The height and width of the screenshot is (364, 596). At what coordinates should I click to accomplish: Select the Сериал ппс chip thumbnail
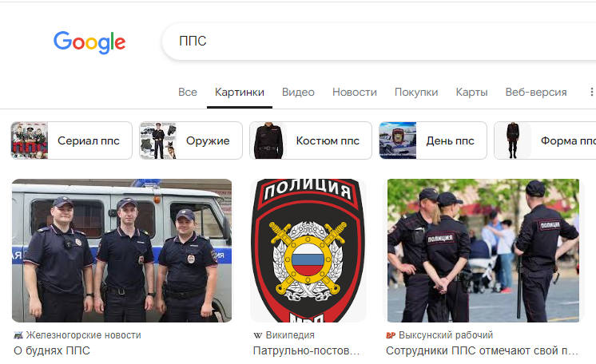30,140
